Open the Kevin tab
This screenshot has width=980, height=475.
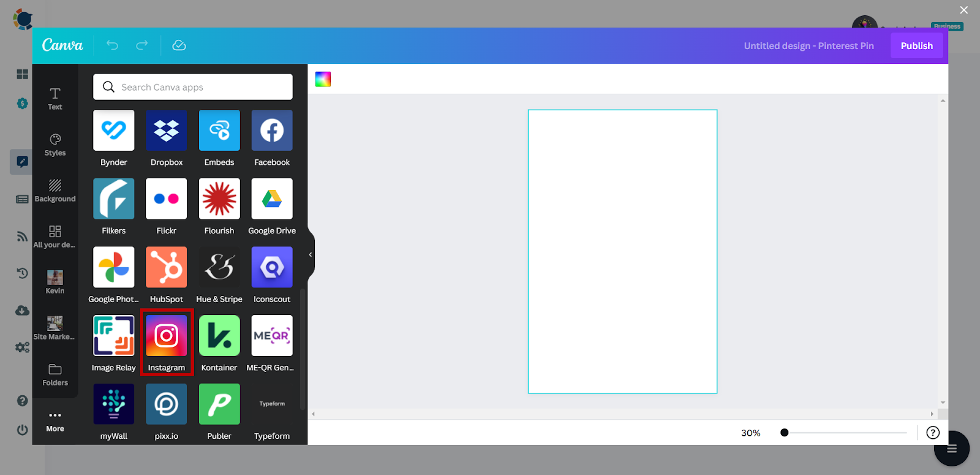click(55, 283)
